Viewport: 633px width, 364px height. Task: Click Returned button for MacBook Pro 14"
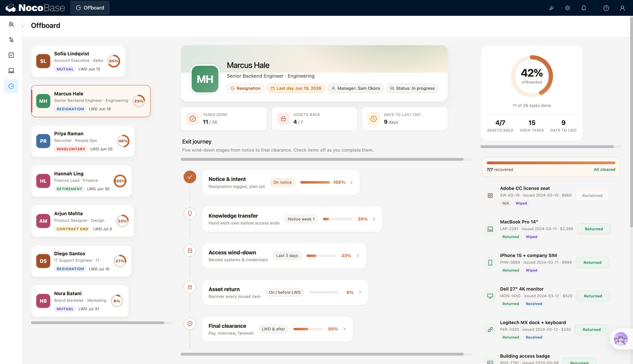coord(594,229)
